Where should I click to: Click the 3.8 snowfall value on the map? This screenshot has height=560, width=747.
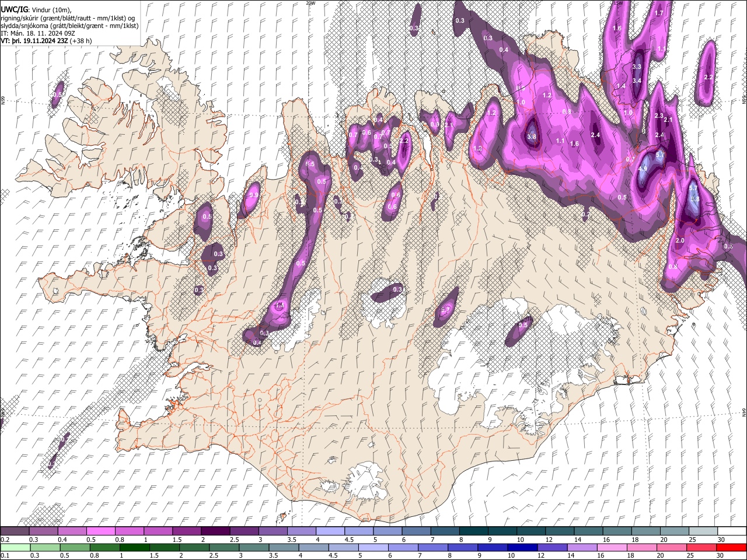coord(531,137)
